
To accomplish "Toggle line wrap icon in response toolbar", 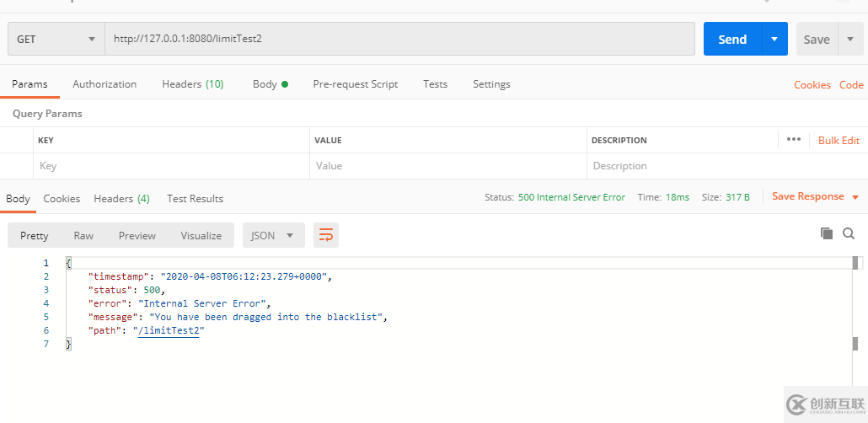I will pyautogui.click(x=326, y=235).
